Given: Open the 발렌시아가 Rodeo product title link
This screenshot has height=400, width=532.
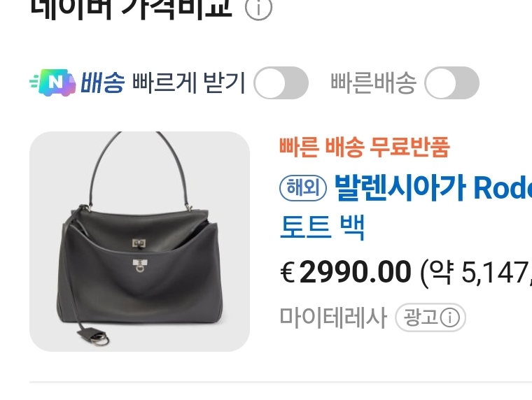Looking at the screenshot, I should [x=433, y=187].
